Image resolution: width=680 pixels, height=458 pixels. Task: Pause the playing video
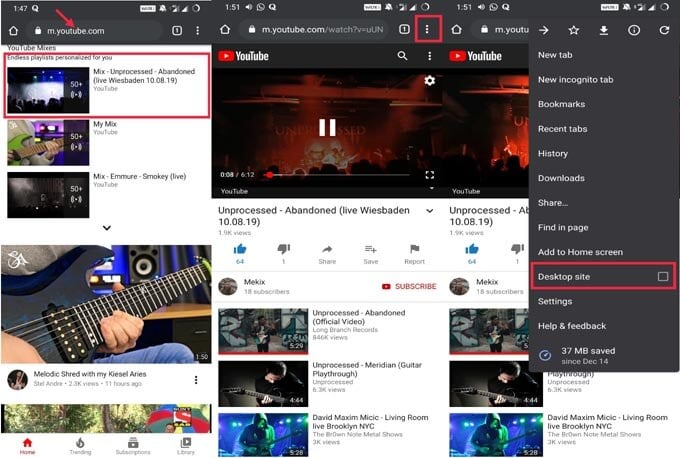tap(327, 128)
